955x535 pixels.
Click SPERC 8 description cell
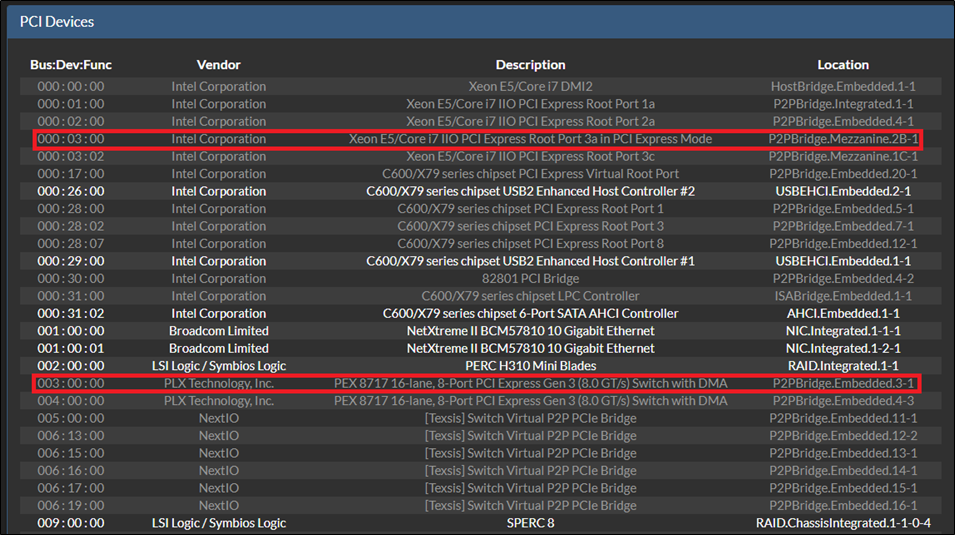point(530,523)
